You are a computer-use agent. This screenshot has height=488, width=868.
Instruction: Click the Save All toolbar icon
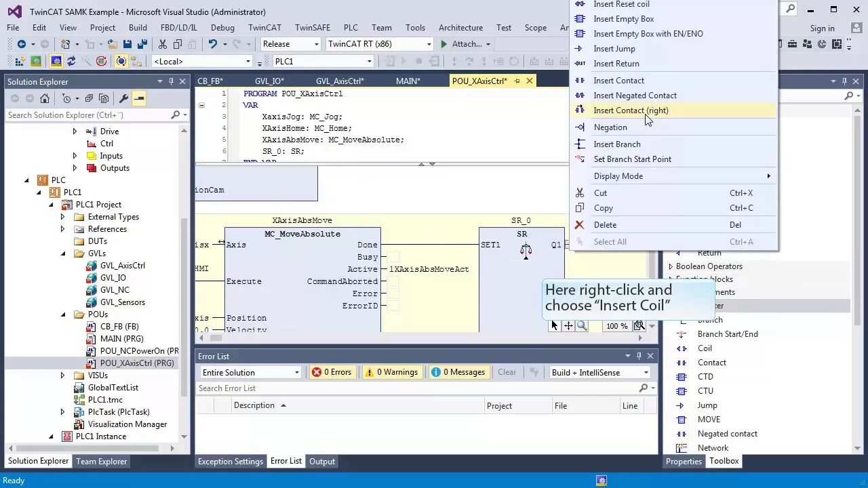142,44
